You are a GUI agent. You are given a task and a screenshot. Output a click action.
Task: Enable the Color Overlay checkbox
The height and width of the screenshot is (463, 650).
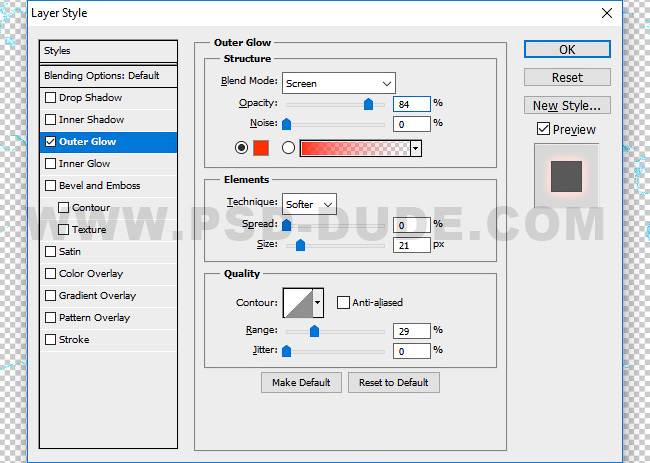(50, 273)
